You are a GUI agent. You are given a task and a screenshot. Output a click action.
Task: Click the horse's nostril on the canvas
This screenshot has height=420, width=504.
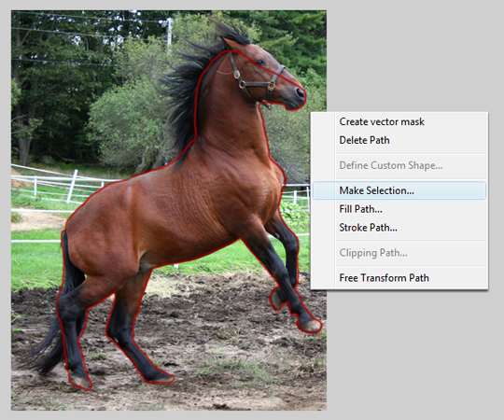(x=301, y=93)
